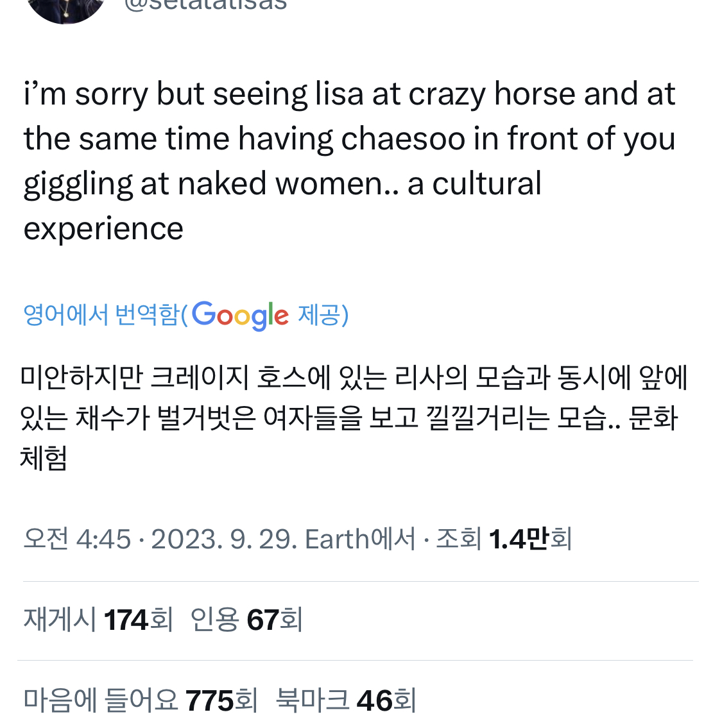
Task: Click the '제공)' text after Google logo
Action: 323,315
